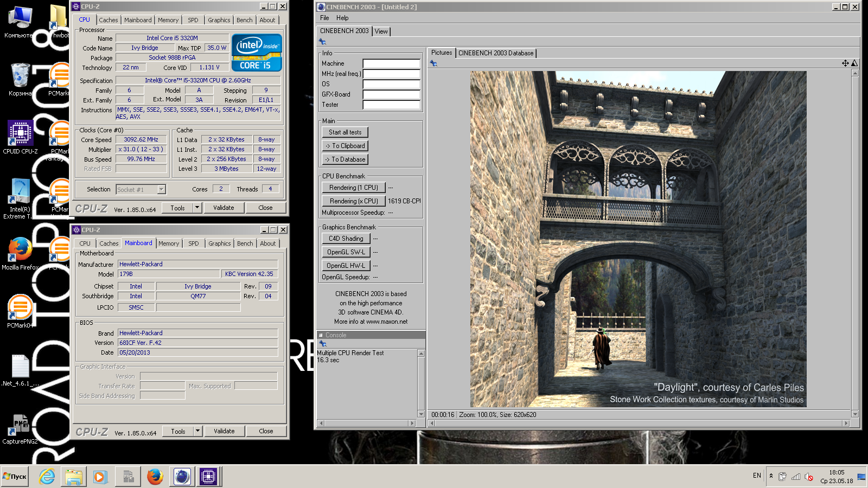
Task: Run the OpenGL SW-L benchmark
Action: tap(346, 252)
